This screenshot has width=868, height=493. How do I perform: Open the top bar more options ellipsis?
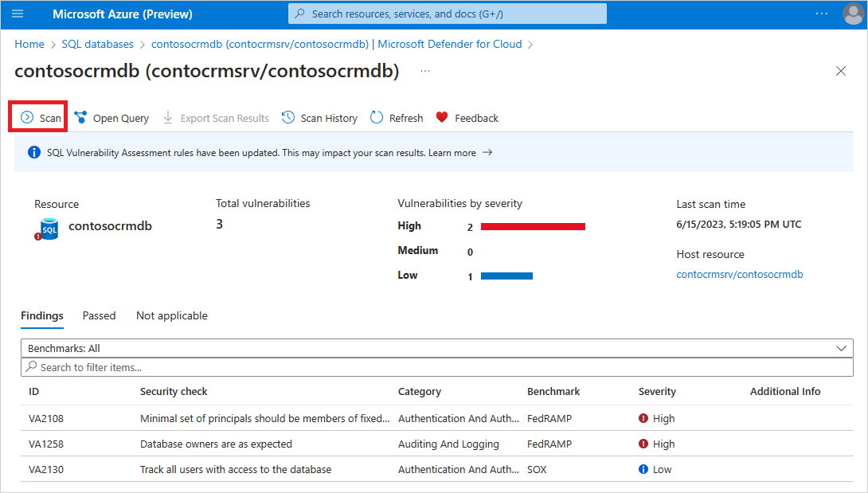pos(822,14)
